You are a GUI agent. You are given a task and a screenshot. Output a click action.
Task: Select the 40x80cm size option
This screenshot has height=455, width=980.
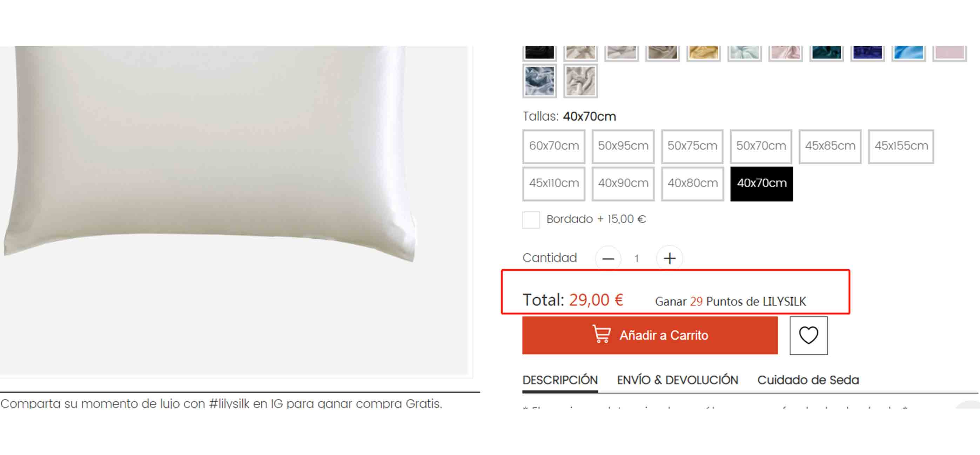point(692,184)
